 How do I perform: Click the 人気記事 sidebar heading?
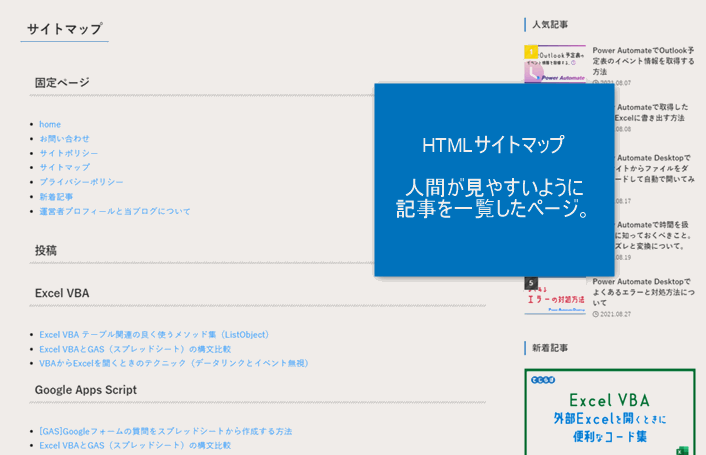click(x=550, y=25)
